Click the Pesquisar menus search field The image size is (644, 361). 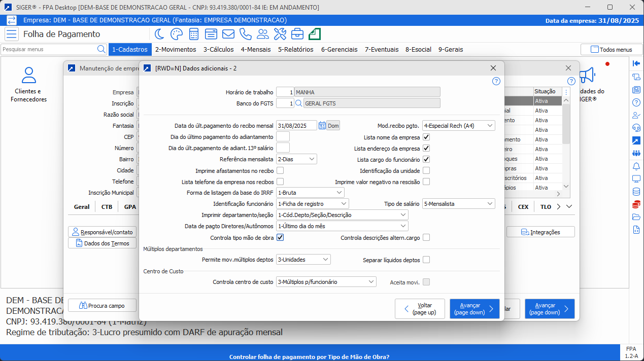(49, 50)
